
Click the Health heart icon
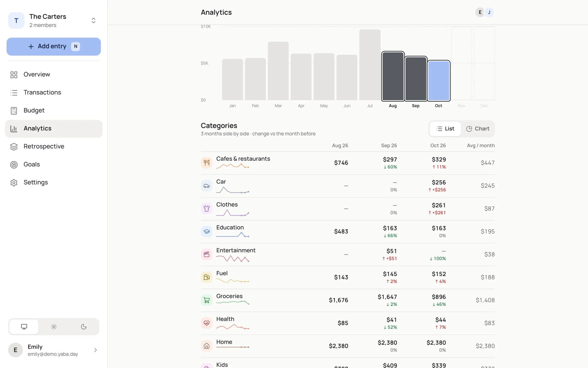pos(207,323)
